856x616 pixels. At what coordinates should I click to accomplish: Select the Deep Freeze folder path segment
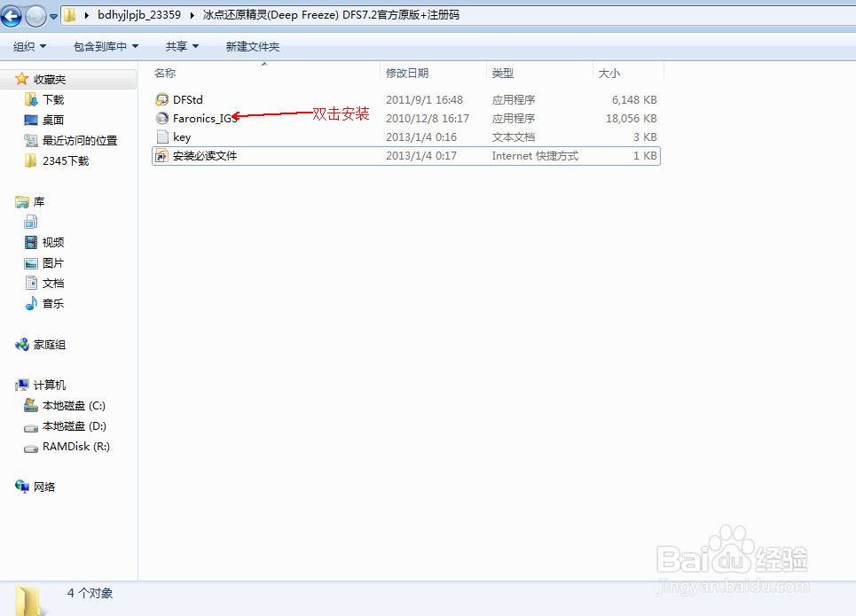[x=331, y=15]
